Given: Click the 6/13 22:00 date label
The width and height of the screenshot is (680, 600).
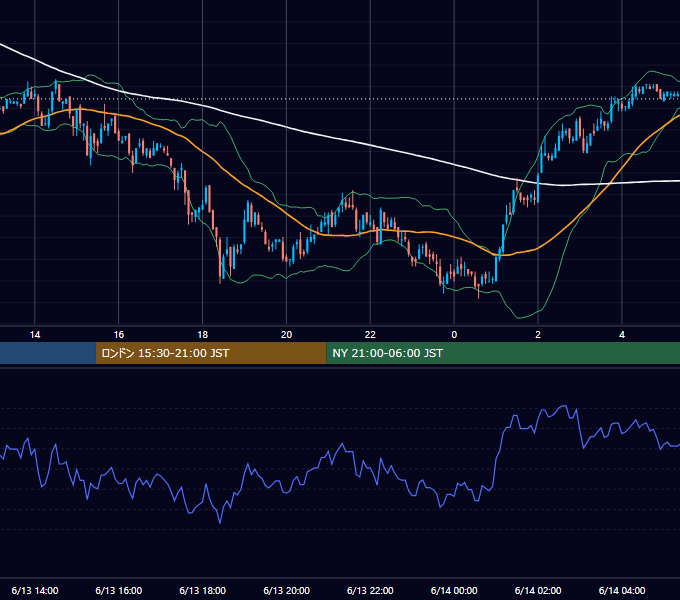Looking at the screenshot, I should (x=370, y=590).
